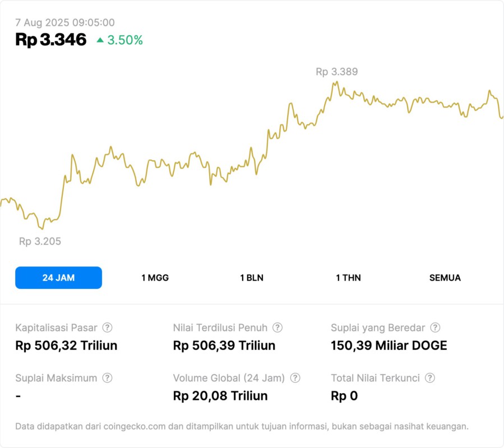Click the 150,39 Miliar DOGE supply value
Image resolution: width=504 pixels, height=448 pixels.
click(389, 346)
